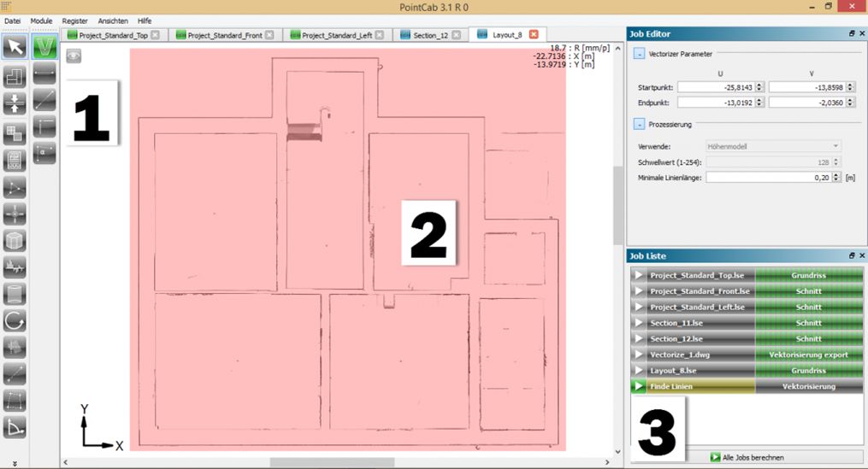Viewport: 868px width, 469px height.
Task: Toggle the eye visibility icon in viewport
Action: 74,56
